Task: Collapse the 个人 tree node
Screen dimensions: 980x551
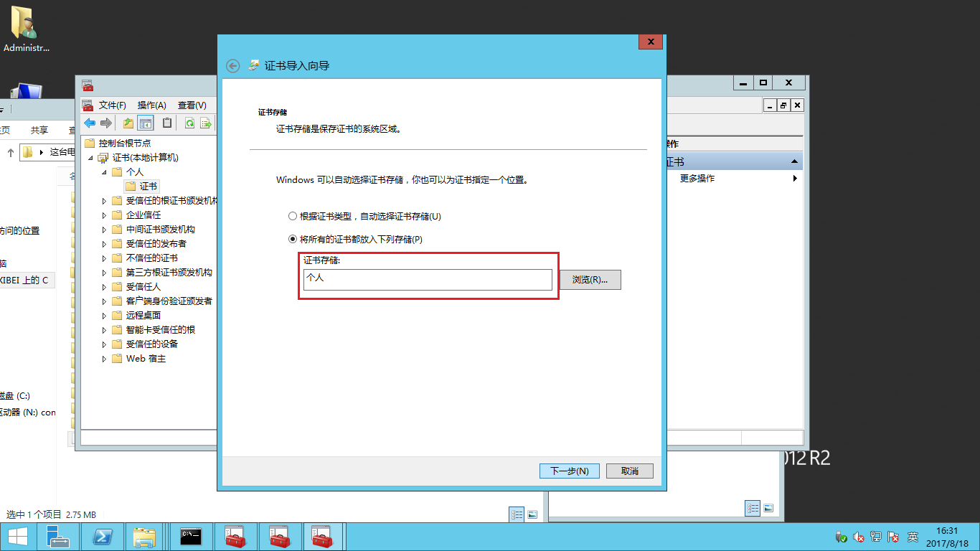Action: (x=105, y=172)
